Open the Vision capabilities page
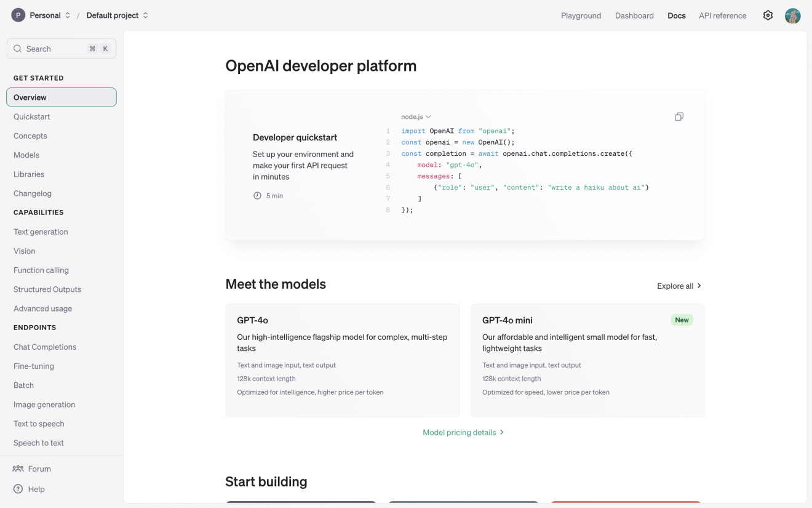This screenshot has width=812, height=508. (25, 251)
